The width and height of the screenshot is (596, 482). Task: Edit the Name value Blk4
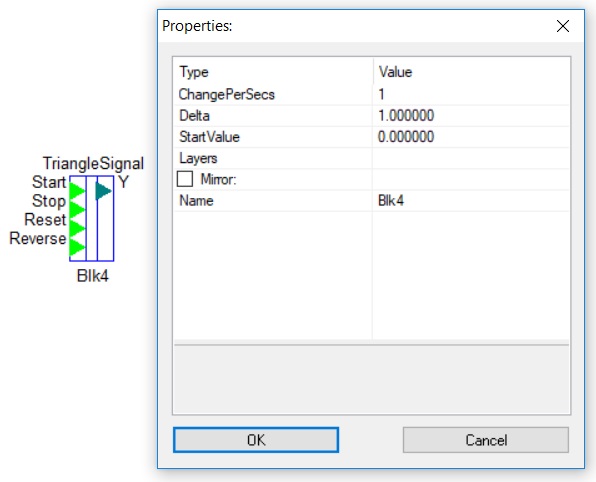(x=471, y=201)
